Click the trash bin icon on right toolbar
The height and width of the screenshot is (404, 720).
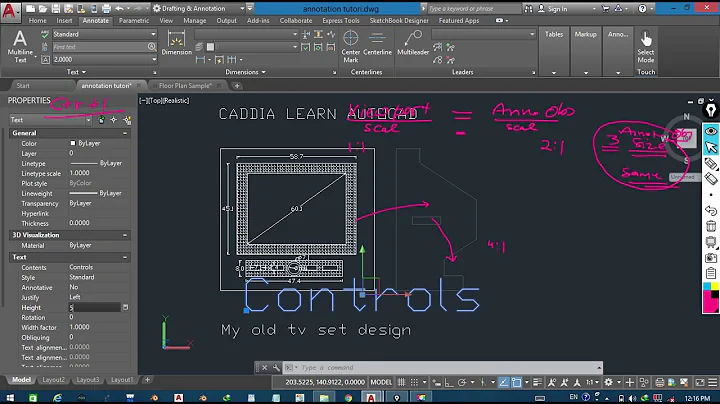711,226
